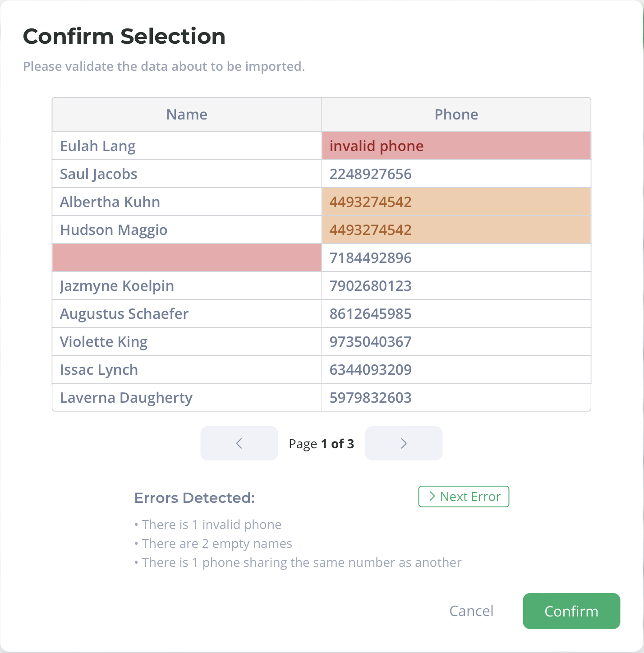Click Violette King's phone 9735040367
644x653 pixels.
[456, 342]
